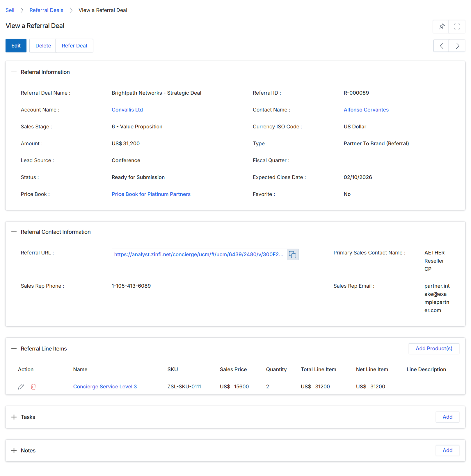Click the Lead Source value Conference
The image size is (471, 476).
(x=126, y=160)
